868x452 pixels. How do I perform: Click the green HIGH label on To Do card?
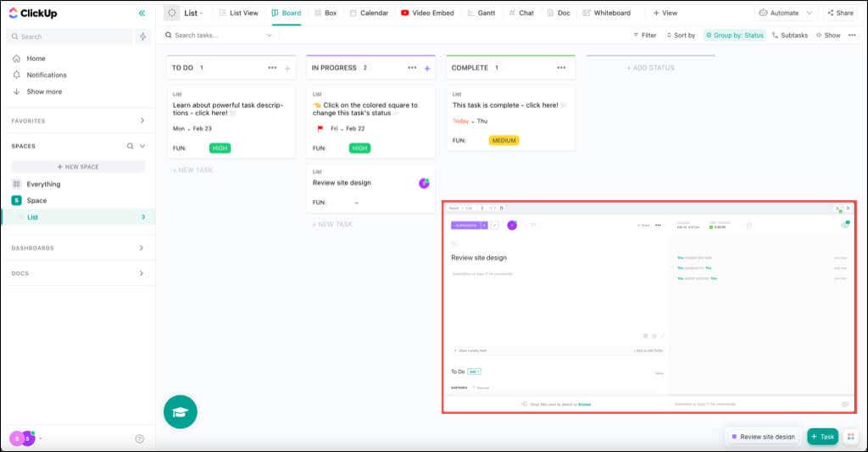(x=220, y=148)
